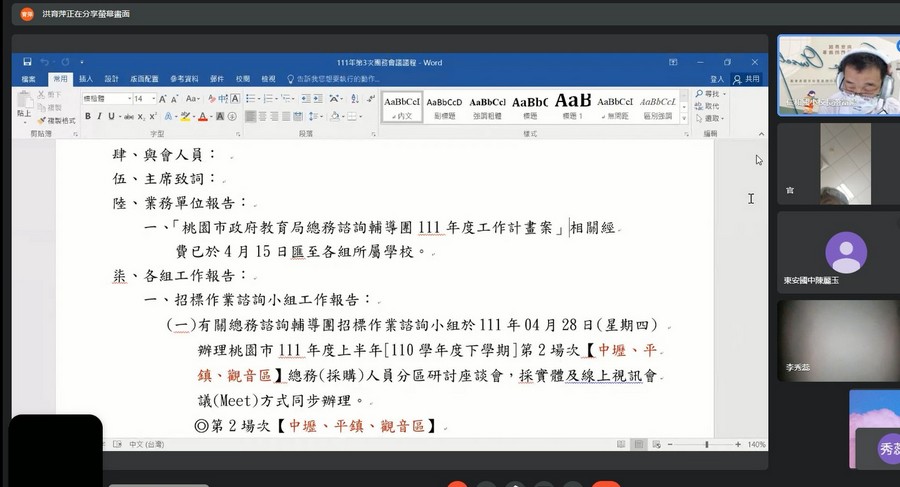Open the font size dropdown showing 14
Screen dimensions: 900x487
(153, 99)
